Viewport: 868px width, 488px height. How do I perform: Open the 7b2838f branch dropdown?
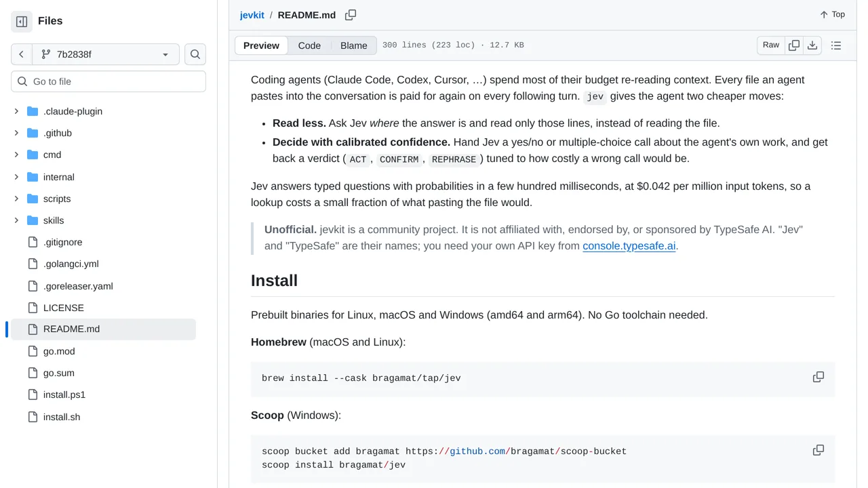point(105,54)
